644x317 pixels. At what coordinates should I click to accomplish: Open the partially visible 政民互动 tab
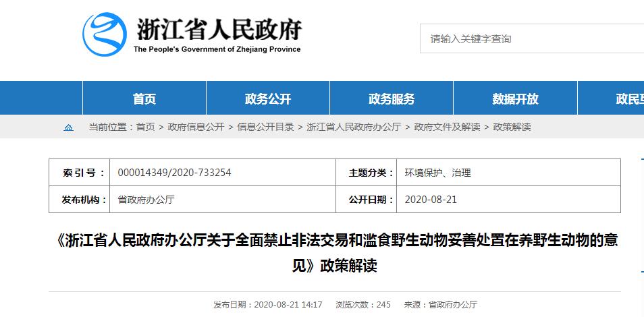tap(629, 98)
